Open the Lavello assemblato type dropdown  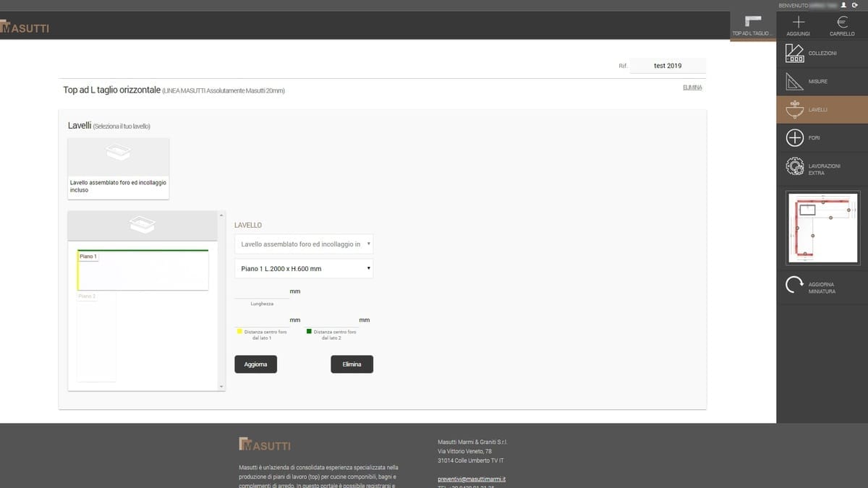(x=304, y=244)
